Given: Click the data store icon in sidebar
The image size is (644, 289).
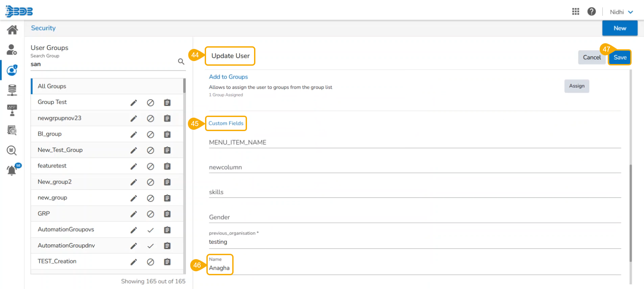Looking at the screenshot, I should (12, 90).
